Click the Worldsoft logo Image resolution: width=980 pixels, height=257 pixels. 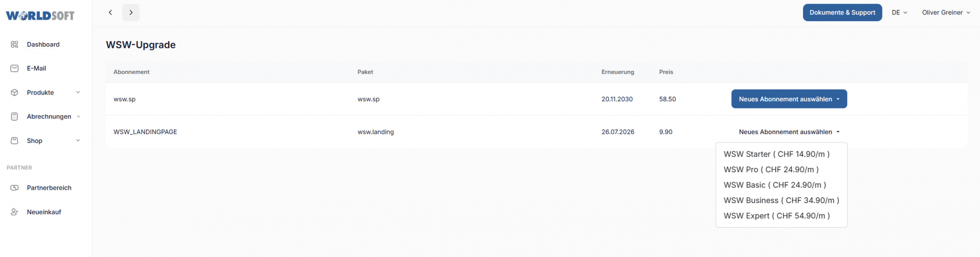pos(40,15)
